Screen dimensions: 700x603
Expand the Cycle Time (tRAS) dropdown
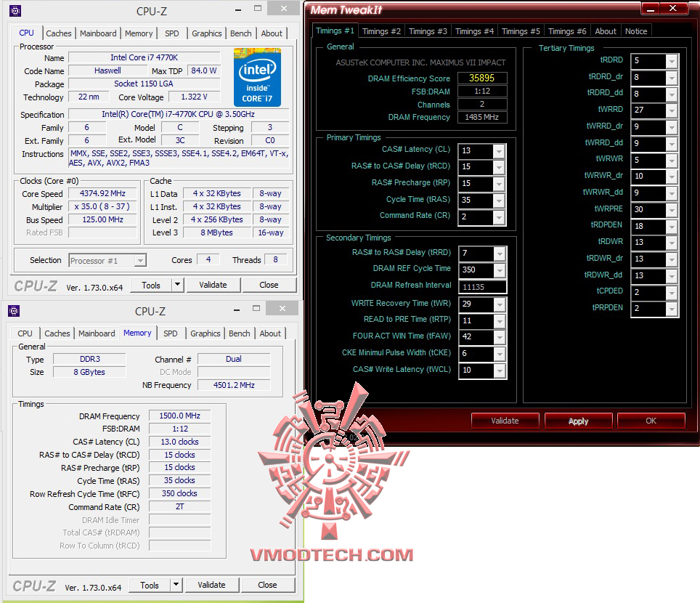(499, 201)
